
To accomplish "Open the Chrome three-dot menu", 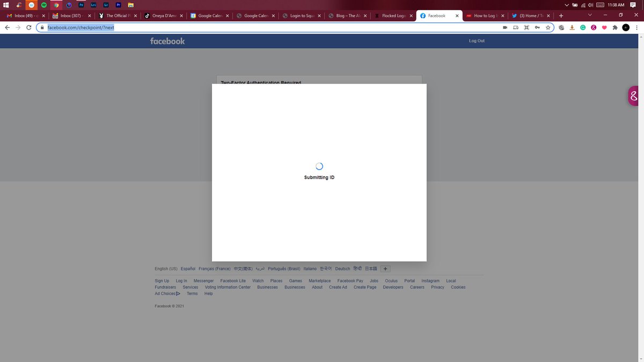I will click(x=637, y=27).
